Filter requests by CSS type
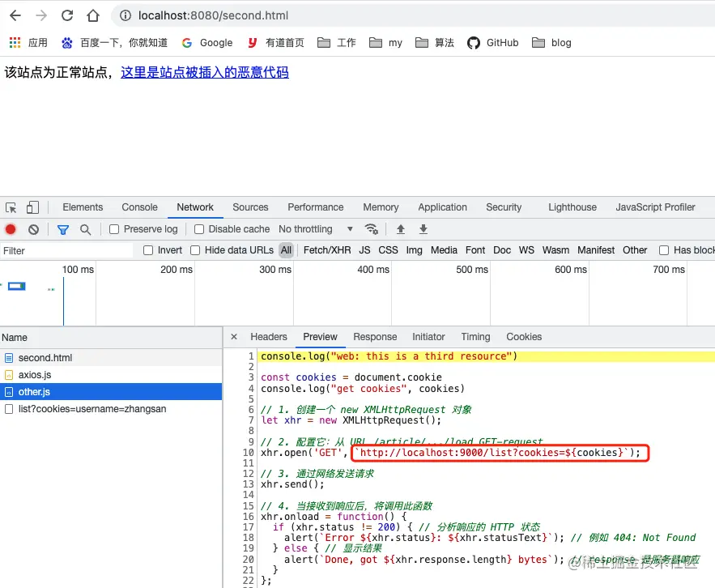Screen dimensions: 715x588 point(388,250)
